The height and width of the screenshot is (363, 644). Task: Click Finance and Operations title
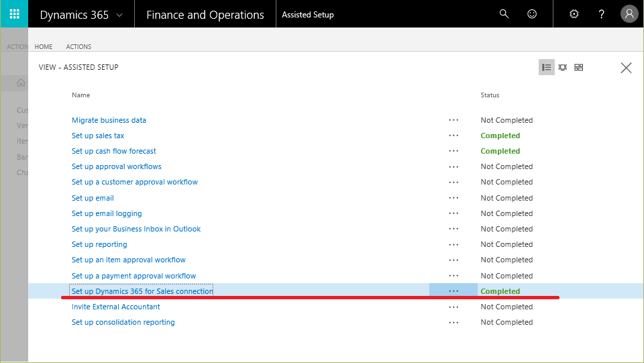(205, 15)
